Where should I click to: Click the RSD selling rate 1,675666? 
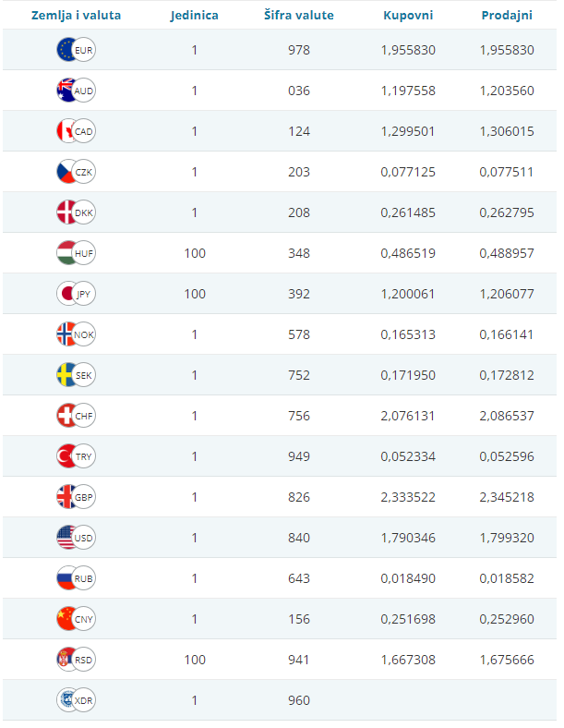[507, 660]
